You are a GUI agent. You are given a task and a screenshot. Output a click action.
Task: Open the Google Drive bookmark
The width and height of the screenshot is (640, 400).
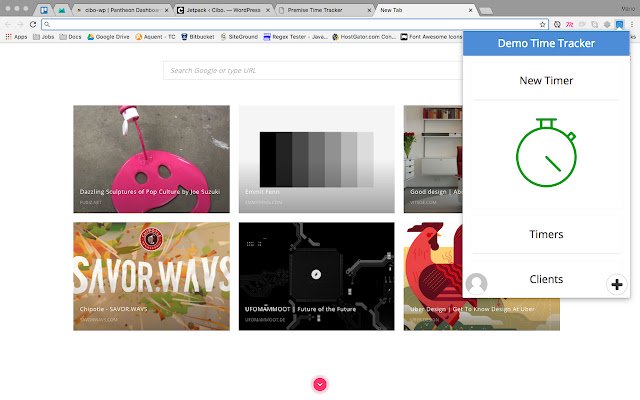109,37
